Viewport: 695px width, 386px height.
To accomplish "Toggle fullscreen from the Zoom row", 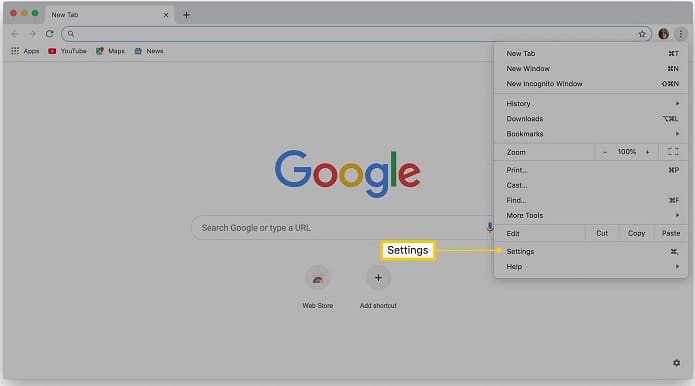I will click(673, 152).
